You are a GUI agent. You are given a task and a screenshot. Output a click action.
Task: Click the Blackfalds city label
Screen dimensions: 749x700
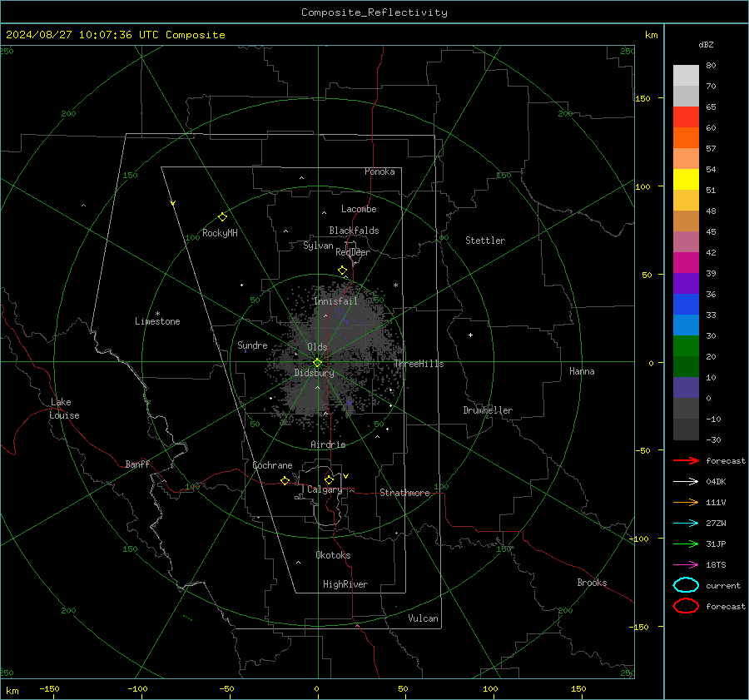(354, 231)
